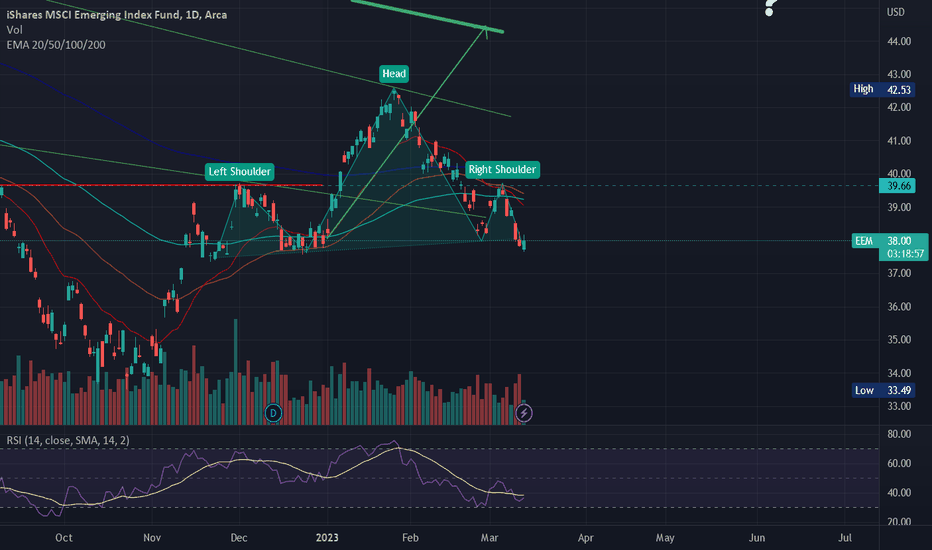Select the 'Left Shoulder' pattern label
Screen dimensions: 932x550
point(240,172)
